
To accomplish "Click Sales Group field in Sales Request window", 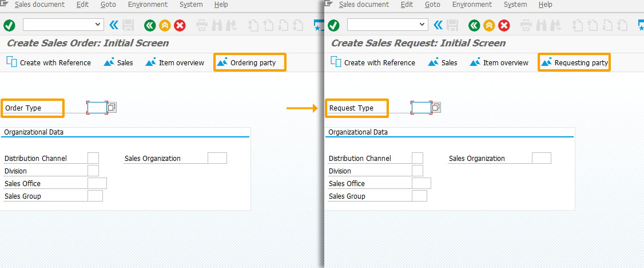I will point(419,196).
